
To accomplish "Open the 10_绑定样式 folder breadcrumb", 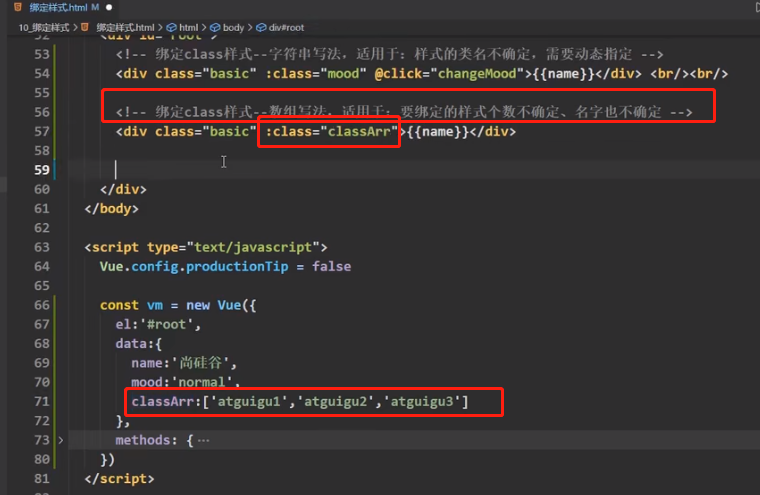I will [44, 28].
